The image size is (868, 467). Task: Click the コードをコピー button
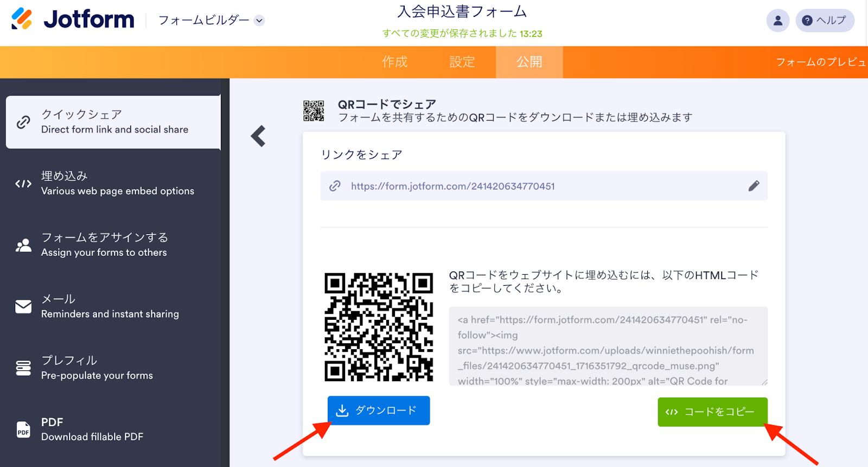tap(712, 412)
